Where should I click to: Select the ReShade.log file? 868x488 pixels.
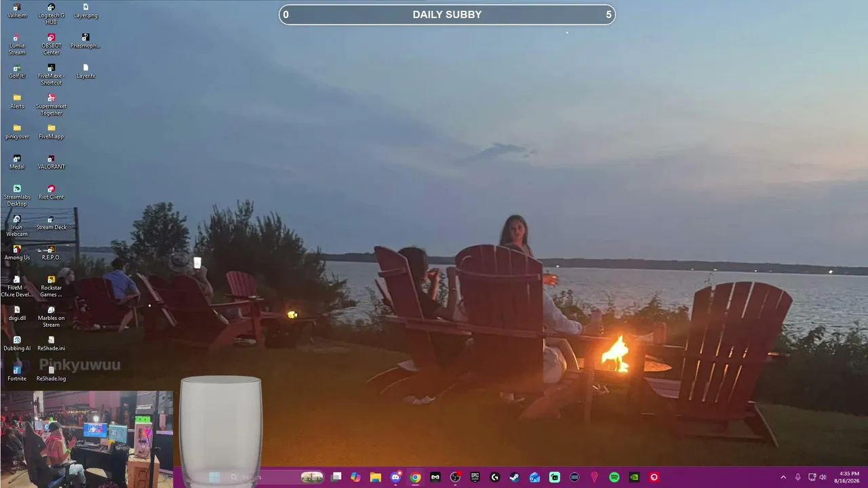click(51, 374)
